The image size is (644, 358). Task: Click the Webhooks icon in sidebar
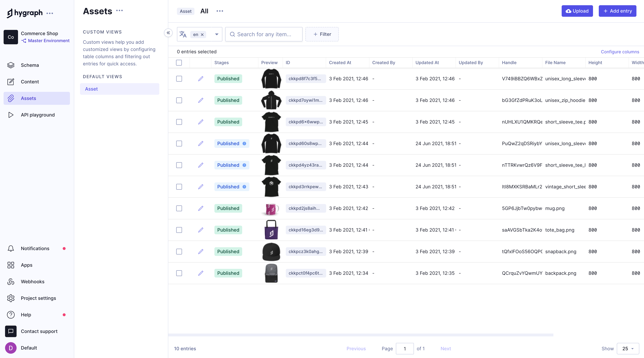click(x=11, y=281)
